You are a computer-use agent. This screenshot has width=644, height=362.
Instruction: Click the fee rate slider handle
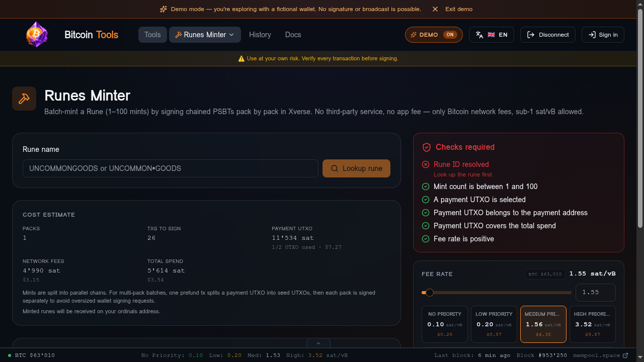[x=429, y=293]
